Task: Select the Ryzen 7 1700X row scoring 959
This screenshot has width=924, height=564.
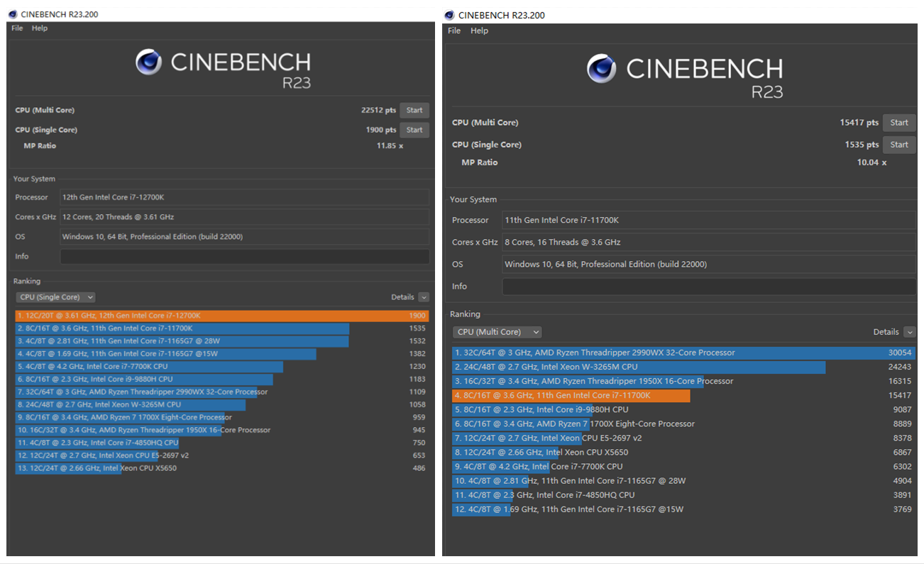Action: click(222, 417)
